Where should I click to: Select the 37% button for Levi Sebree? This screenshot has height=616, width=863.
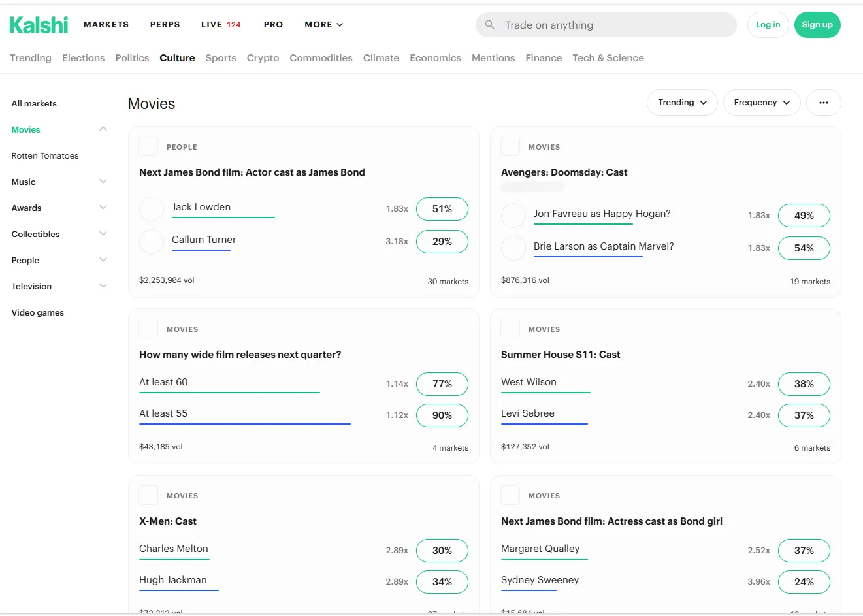804,415
